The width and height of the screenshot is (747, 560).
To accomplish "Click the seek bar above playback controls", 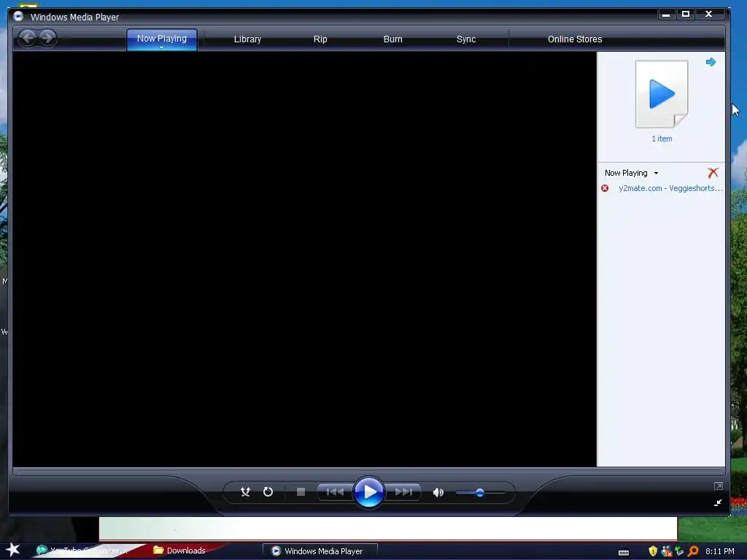I will [x=368, y=472].
